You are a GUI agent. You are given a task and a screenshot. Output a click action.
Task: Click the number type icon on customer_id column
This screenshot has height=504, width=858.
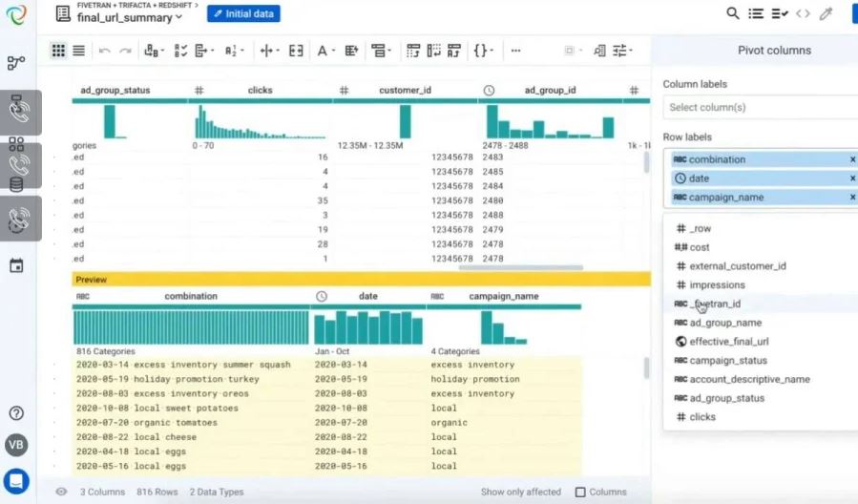pyautogui.click(x=344, y=91)
